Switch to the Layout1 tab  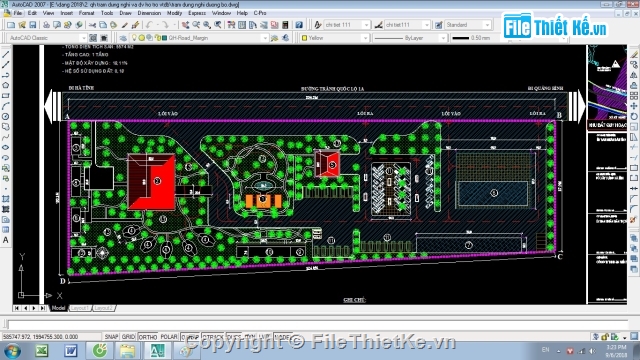pos(80,308)
